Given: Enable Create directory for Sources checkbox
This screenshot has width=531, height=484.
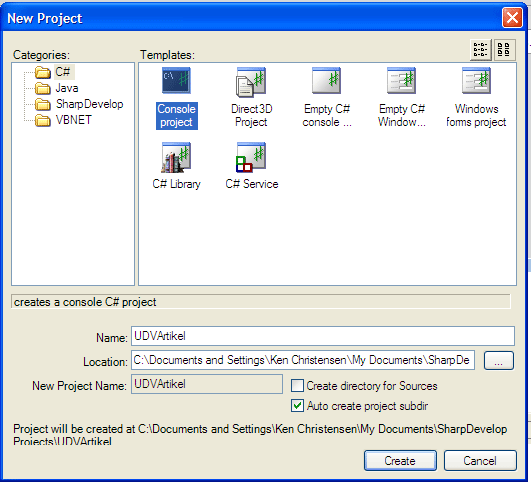Looking at the screenshot, I should [x=297, y=385].
